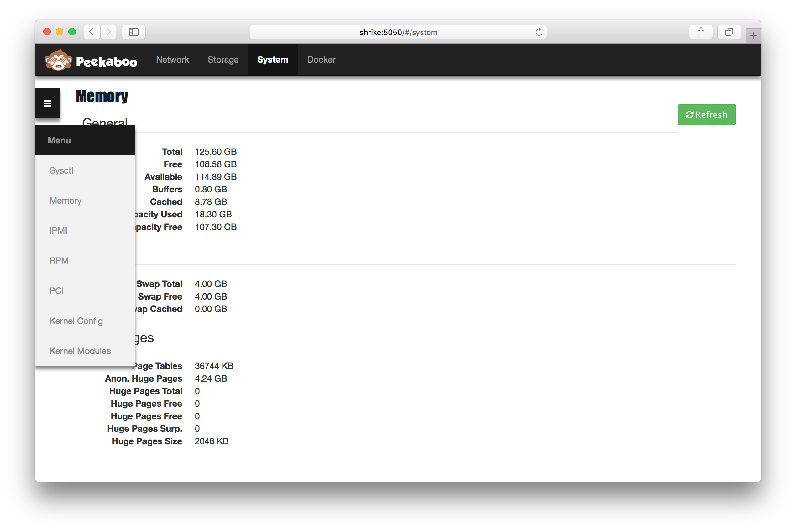796x532 pixels.
Task: Click the Peekaboo monkey logo
Action: coord(58,60)
